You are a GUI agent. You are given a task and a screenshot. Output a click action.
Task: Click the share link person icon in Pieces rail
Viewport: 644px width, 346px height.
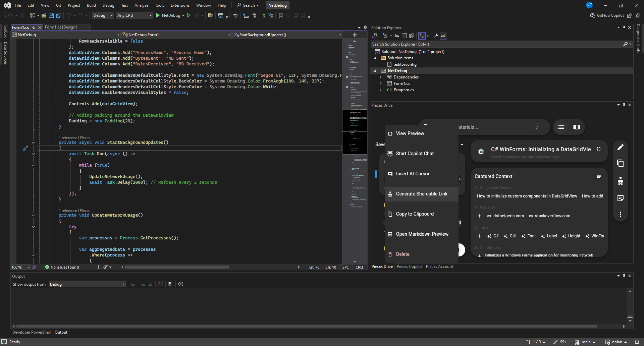pyautogui.click(x=621, y=181)
